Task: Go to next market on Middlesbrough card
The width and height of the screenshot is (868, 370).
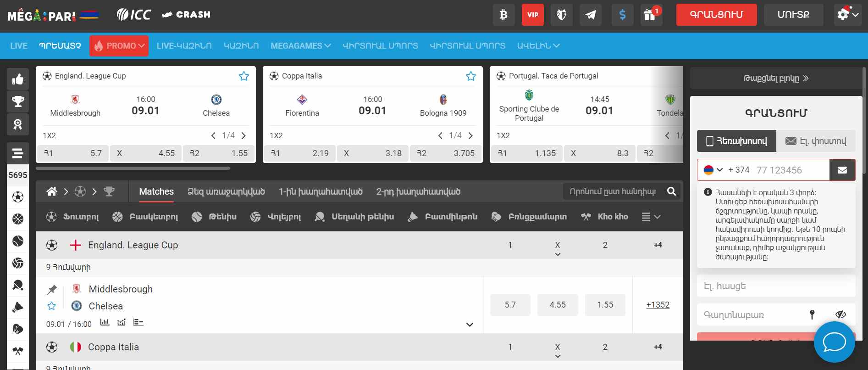Action: [x=243, y=135]
